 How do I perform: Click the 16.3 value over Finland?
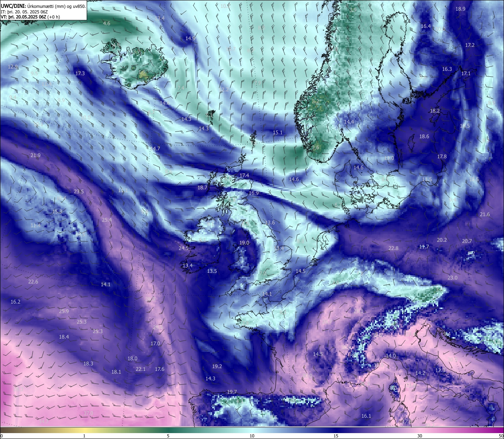[447, 69]
